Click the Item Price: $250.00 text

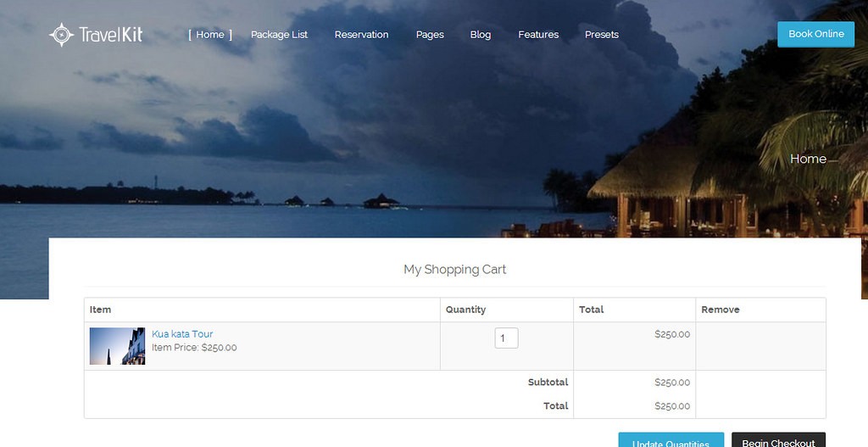point(194,348)
